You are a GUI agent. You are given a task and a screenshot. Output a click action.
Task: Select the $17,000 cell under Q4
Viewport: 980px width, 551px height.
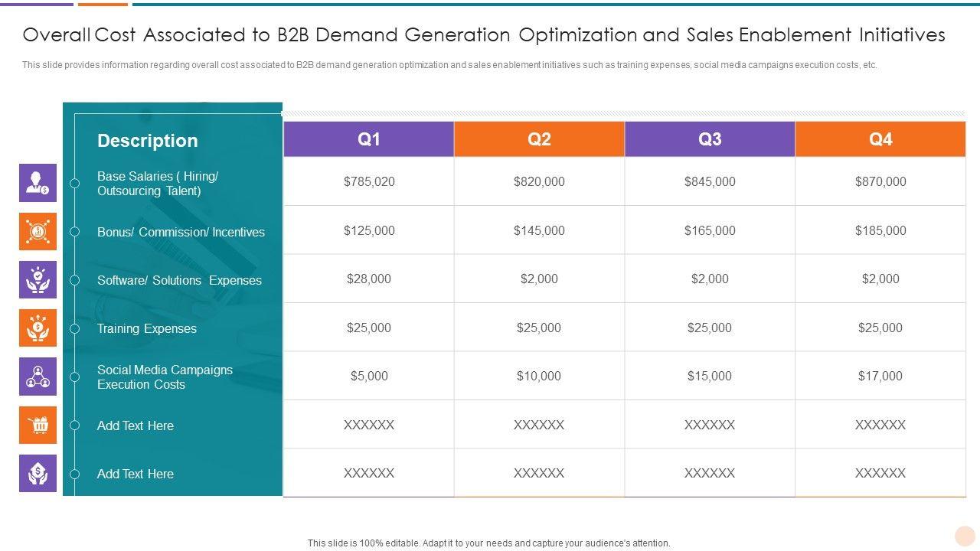coord(880,377)
